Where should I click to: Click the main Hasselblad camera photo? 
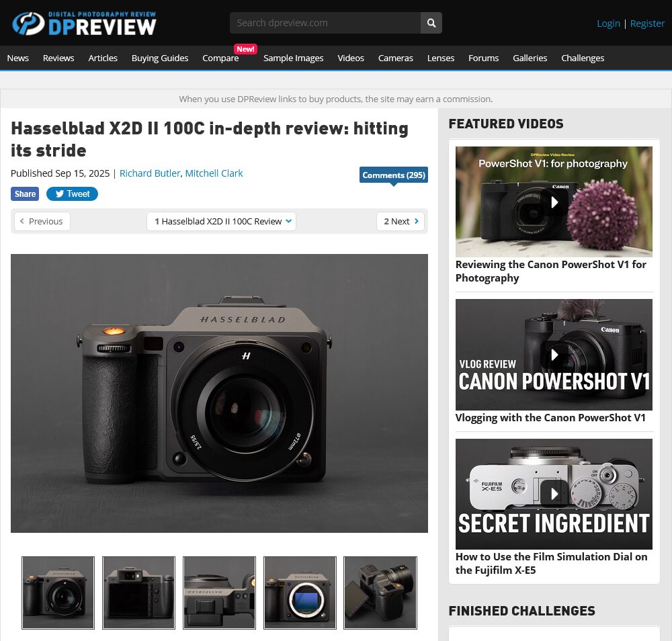[220, 393]
